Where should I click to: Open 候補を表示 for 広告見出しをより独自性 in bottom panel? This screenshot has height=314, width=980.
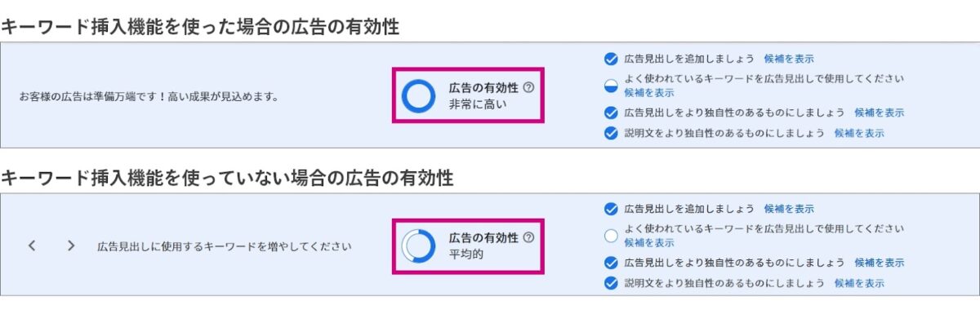tap(880, 263)
